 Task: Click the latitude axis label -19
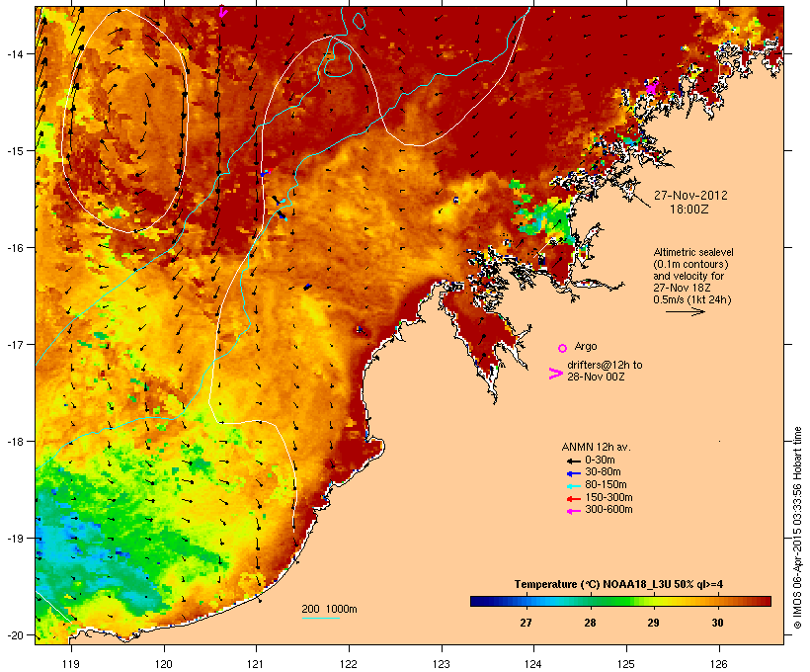(x=15, y=539)
